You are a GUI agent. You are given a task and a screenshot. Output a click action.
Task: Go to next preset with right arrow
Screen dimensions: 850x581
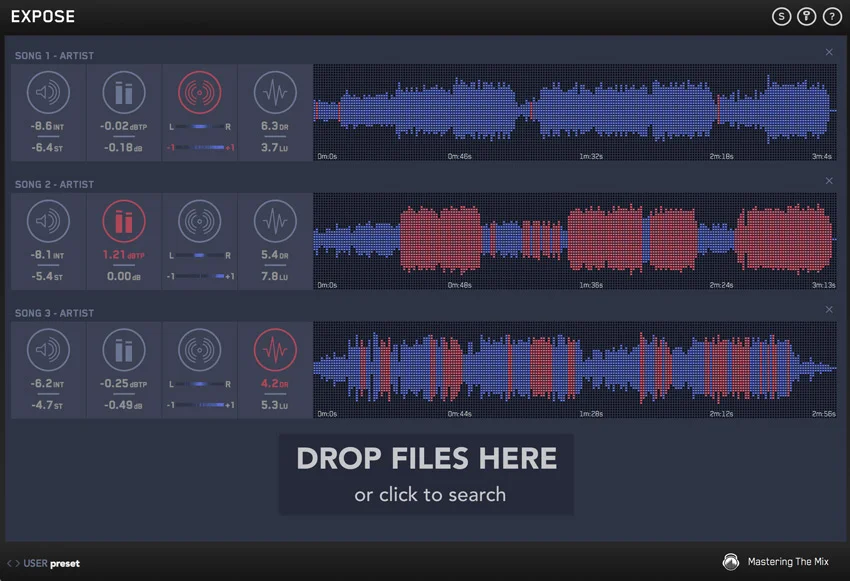pos(17,564)
